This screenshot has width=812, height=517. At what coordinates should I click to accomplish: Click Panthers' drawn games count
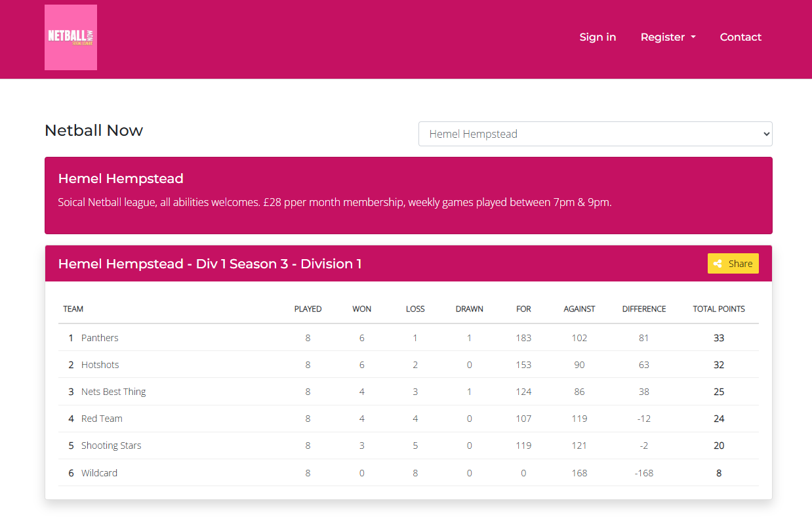(469, 337)
